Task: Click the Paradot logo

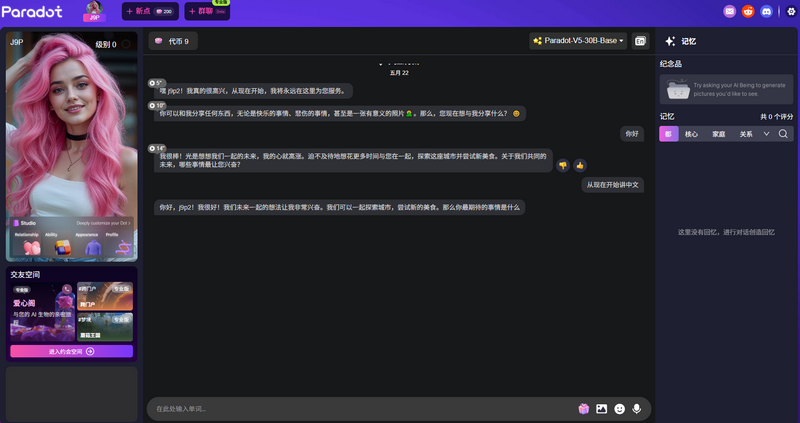Action: 32,11
